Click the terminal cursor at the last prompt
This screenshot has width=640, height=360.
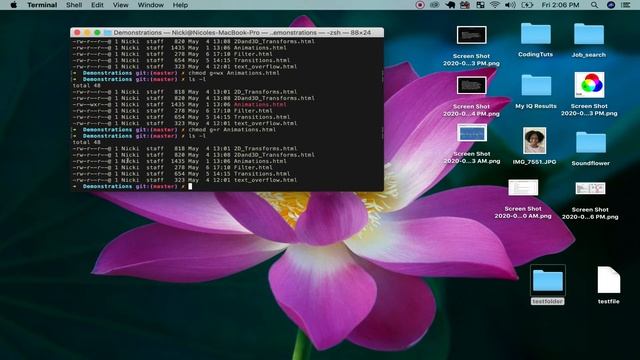tap(190, 187)
